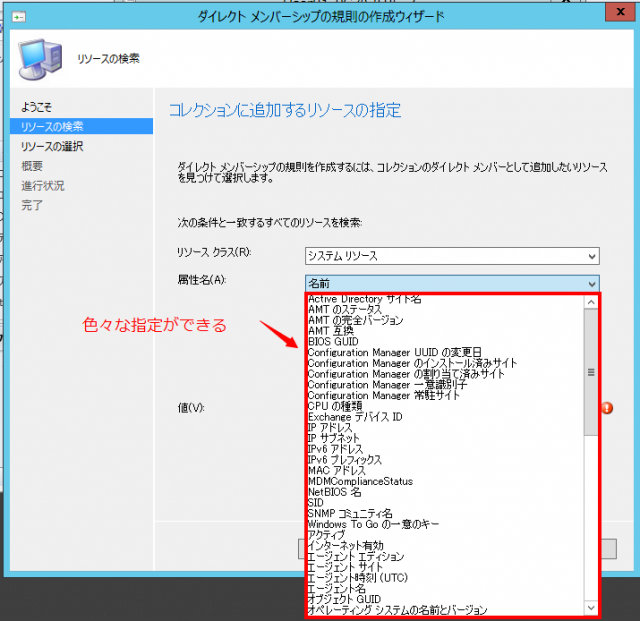Screen dimensions: 640x621
Task: Pick 'NetBIOS 名' attribute
Action: pyautogui.click(x=335, y=491)
